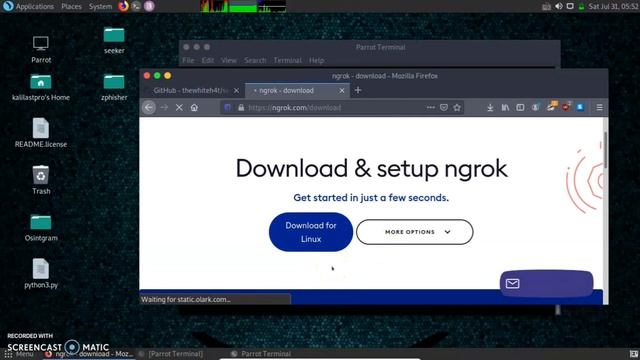Expand the MORE OPTIONS dropdown
The image size is (640, 360).
pyautogui.click(x=415, y=232)
